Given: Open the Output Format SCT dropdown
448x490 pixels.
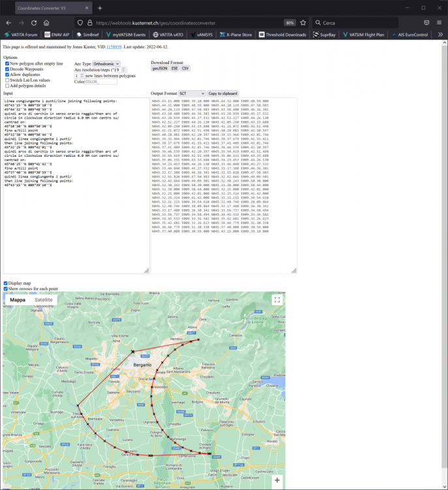Looking at the screenshot, I should coord(192,94).
